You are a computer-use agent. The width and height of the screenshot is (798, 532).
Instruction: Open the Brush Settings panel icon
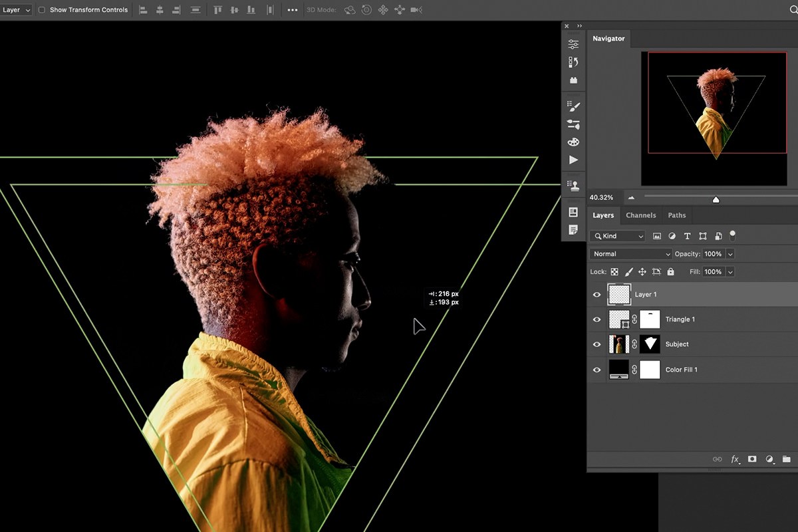[x=573, y=106]
